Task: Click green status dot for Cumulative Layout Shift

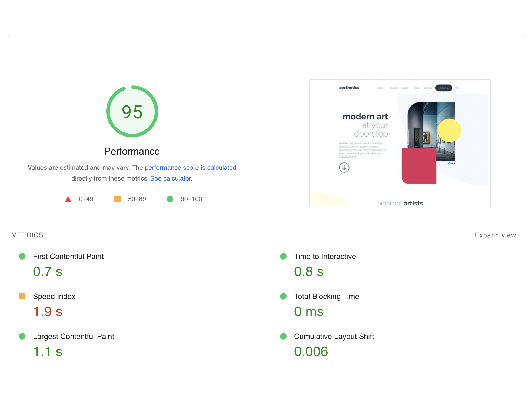Action: point(283,336)
